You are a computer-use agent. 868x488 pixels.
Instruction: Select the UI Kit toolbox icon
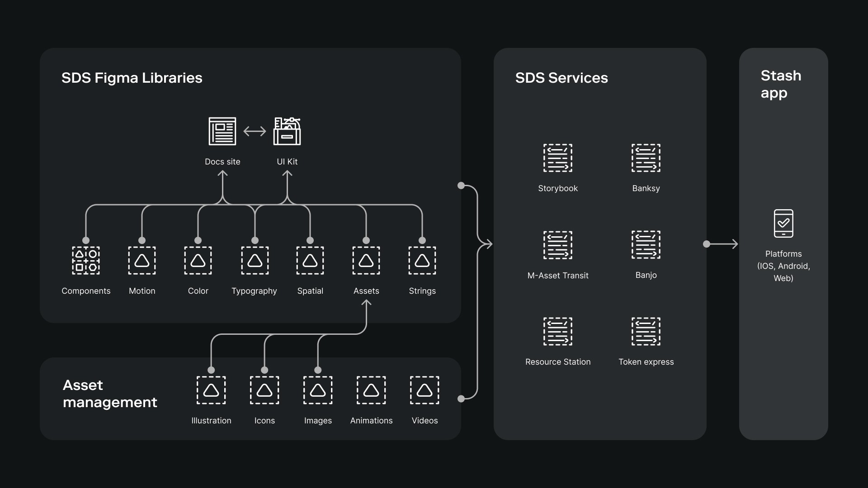point(287,131)
